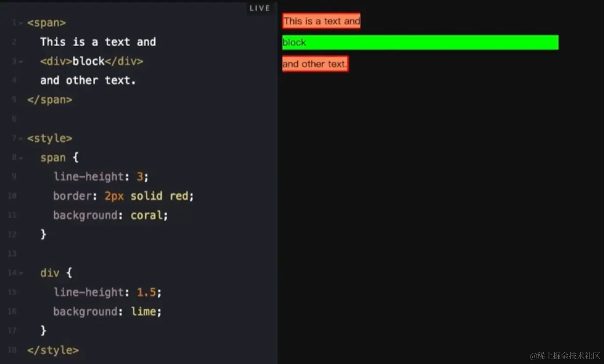Click the coral "This is a text and" box in the preview

(x=321, y=21)
